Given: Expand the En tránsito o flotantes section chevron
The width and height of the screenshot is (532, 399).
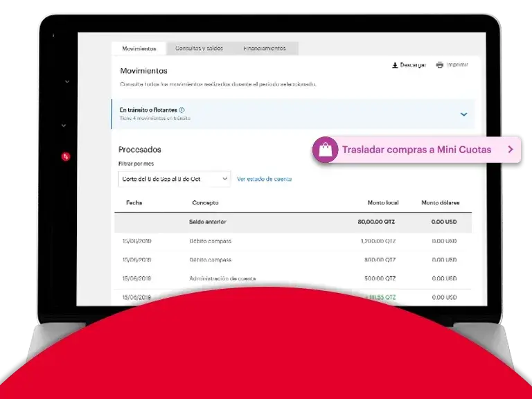Looking at the screenshot, I should click(463, 114).
